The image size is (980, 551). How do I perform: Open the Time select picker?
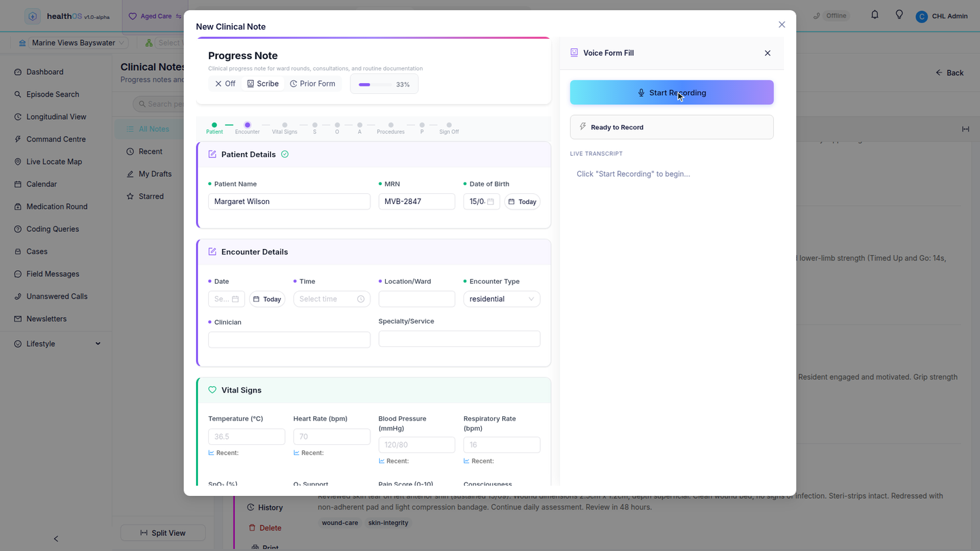[331, 299]
